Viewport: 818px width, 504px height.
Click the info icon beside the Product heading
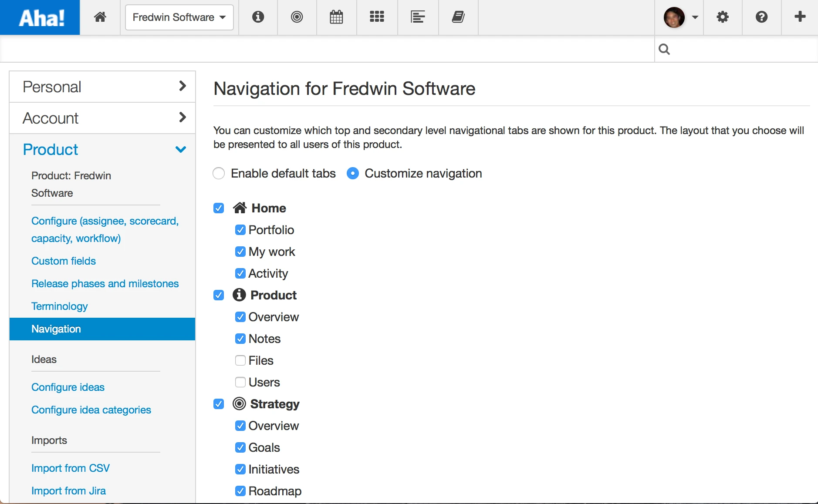(239, 295)
